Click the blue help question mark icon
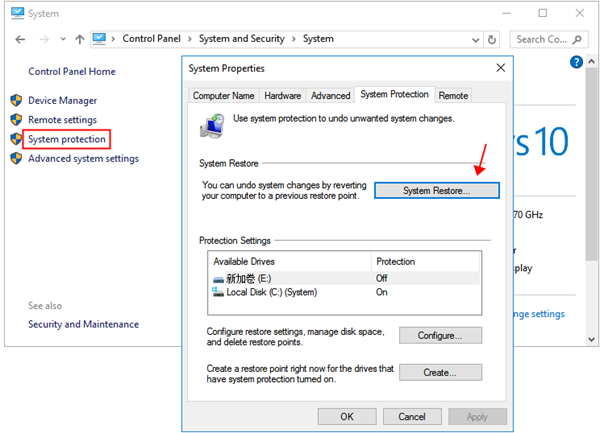 click(576, 62)
